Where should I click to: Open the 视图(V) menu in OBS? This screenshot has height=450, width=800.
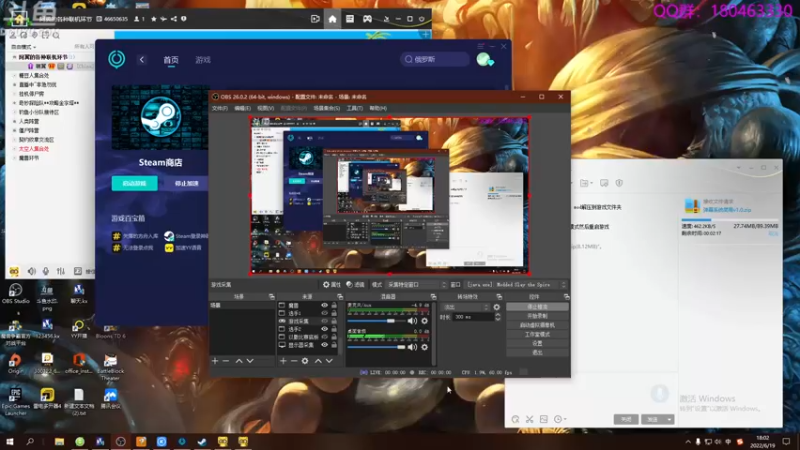point(265,108)
